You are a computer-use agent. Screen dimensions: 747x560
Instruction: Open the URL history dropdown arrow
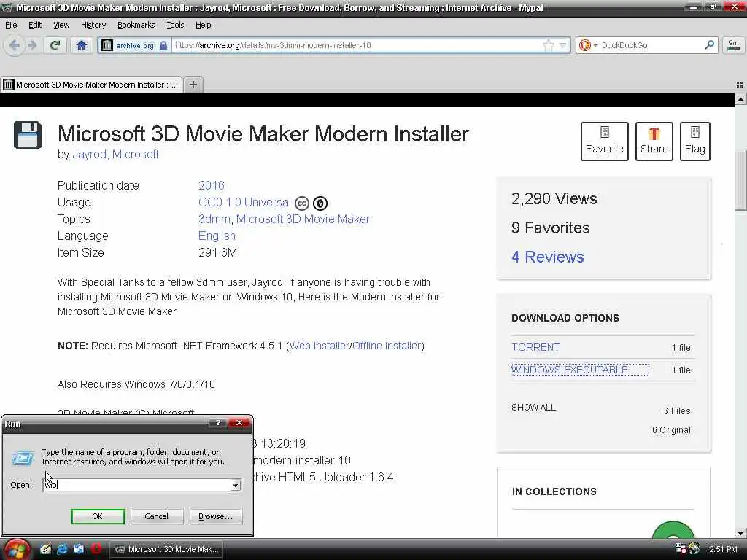[562, 45]
